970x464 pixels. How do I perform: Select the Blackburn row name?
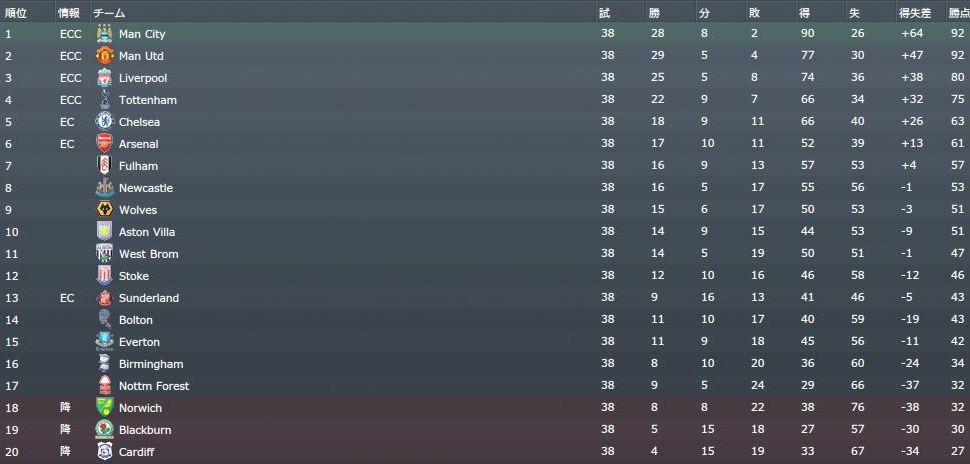[x=145, y=430]
